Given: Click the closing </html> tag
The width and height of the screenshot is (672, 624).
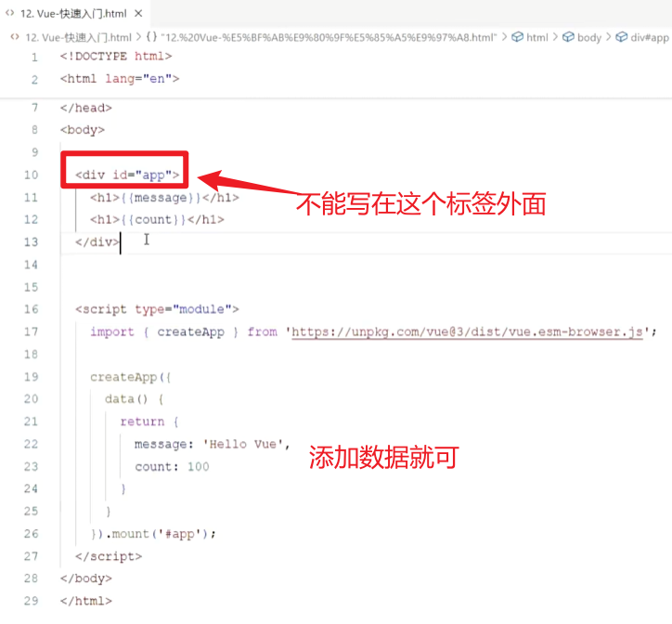Looking at the screenshot, I should pyautogui.click(x=86, y=601).
